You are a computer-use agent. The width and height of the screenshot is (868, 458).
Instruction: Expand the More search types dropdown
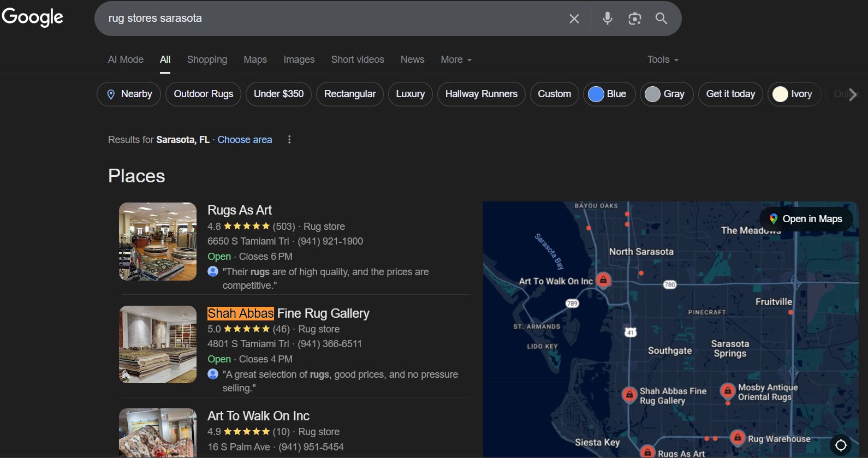click(456, 60)
